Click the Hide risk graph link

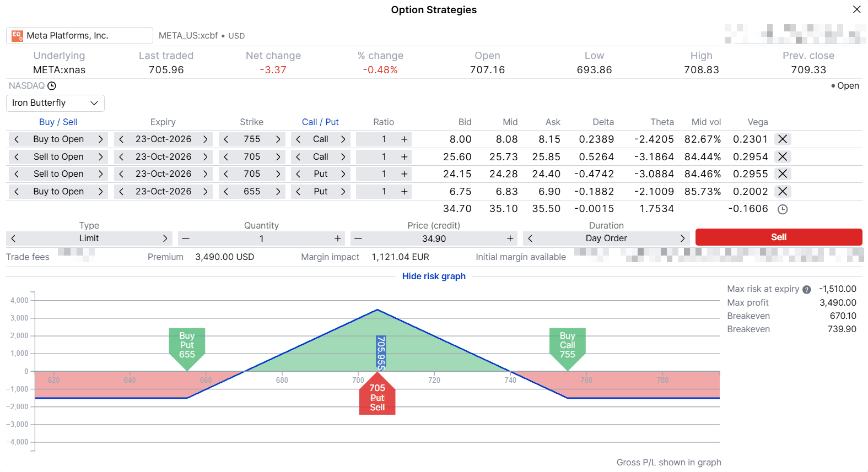pyautogui.click(x=434, y=276)
